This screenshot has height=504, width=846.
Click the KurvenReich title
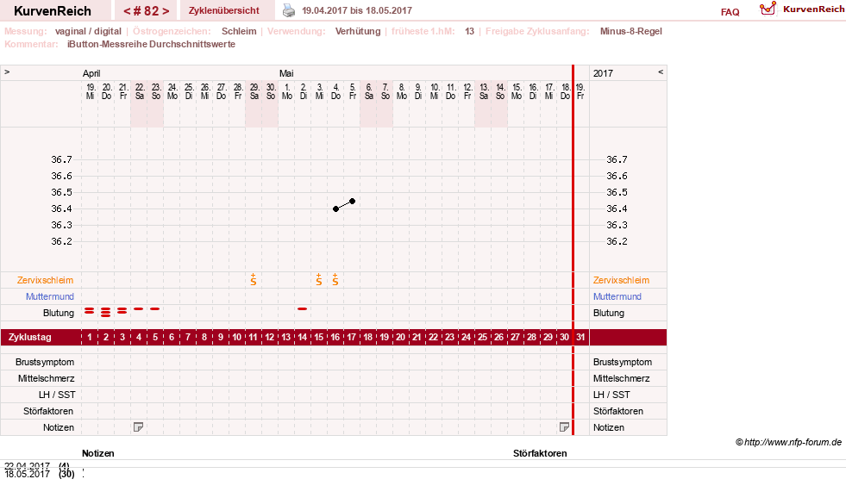pos(53,11)
